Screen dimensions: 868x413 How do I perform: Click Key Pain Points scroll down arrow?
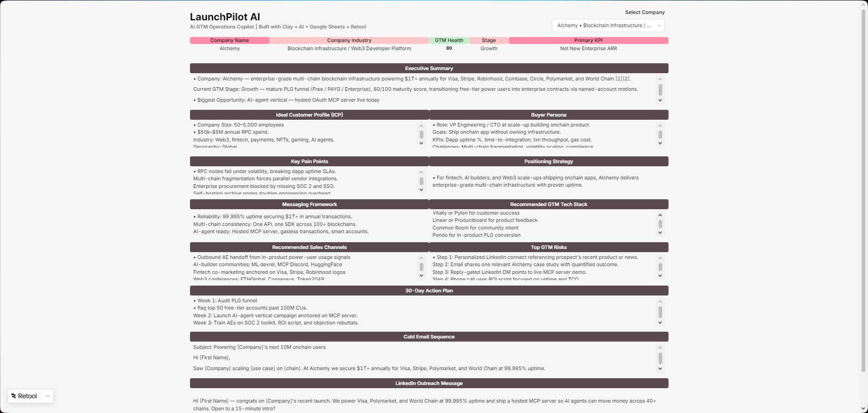click(421, 190)
